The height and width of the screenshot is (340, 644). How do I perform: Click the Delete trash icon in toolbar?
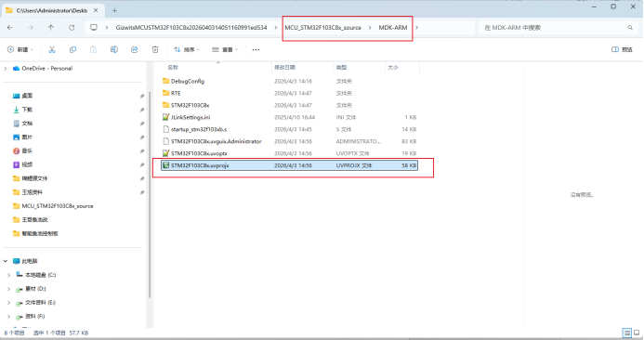point(155,49)
